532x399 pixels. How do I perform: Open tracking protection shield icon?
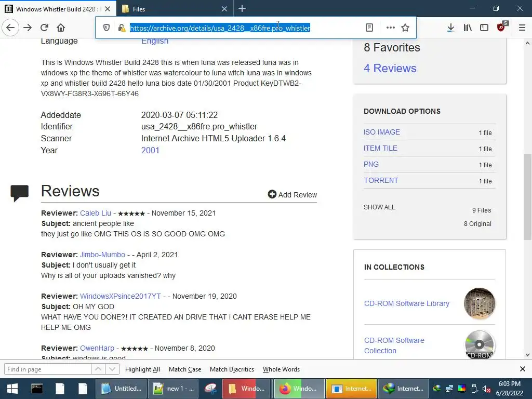[106, 28]
